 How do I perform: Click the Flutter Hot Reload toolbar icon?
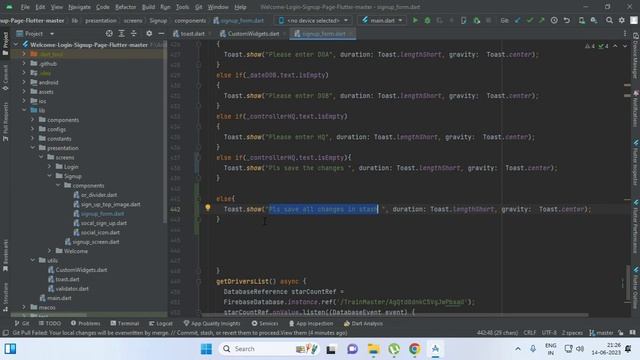[x=452, y=20]
